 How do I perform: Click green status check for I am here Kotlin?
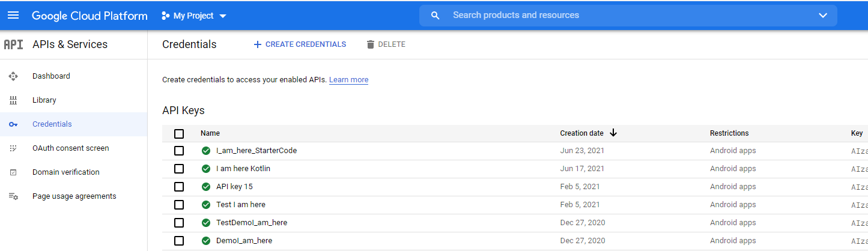[206, 169]
